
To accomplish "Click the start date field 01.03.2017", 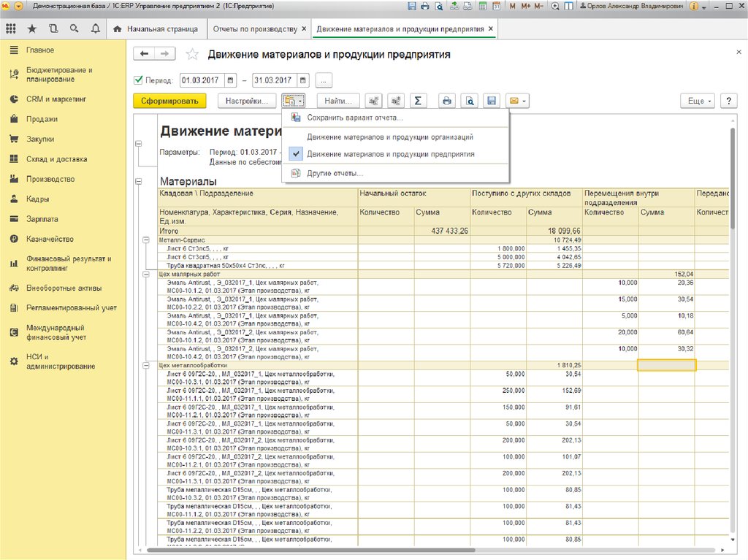I will click(x=202, y=80).
